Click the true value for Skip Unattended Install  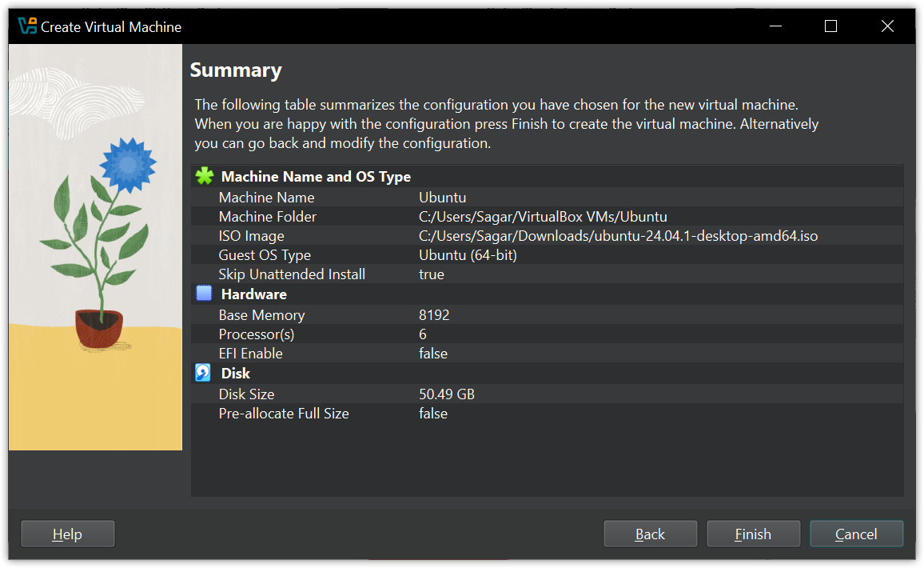(x=432, y=274)
